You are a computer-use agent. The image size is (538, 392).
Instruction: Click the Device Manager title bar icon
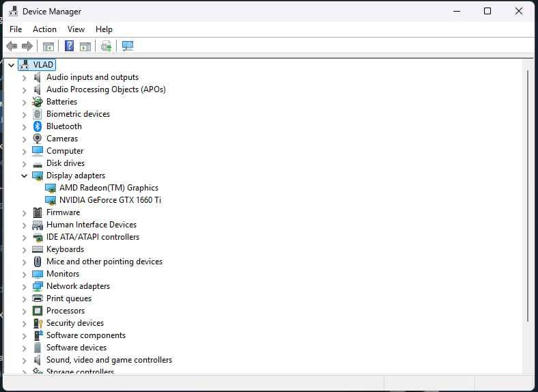(x=13, y=11)
